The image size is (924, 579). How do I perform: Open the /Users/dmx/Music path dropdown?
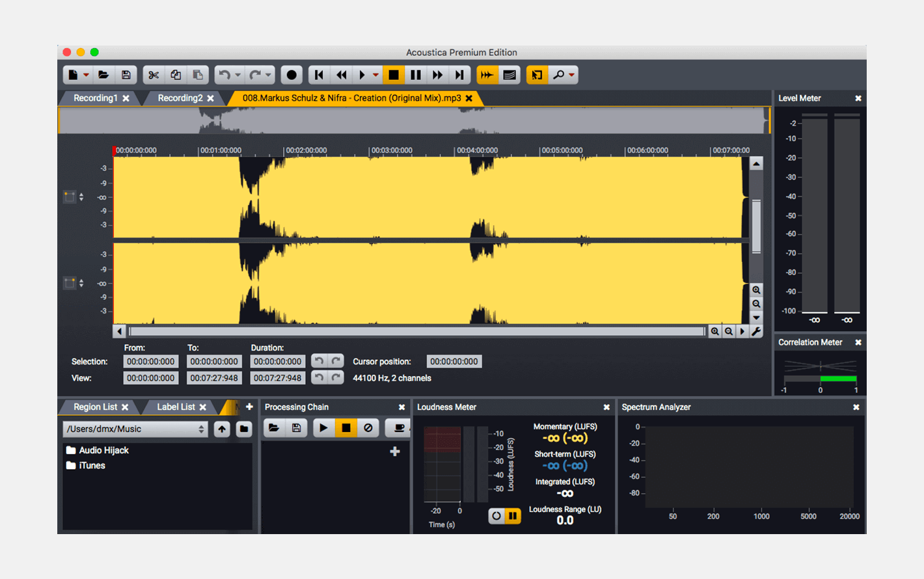pos(135,429)
